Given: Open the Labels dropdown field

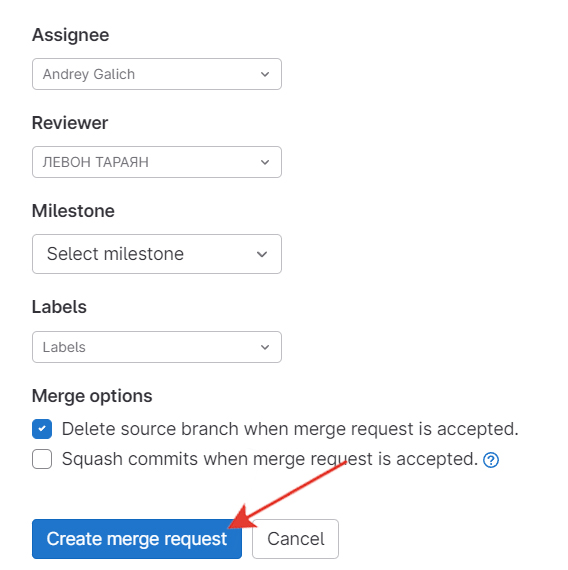Looking at the screenshot, I should [x=157, y=347].
